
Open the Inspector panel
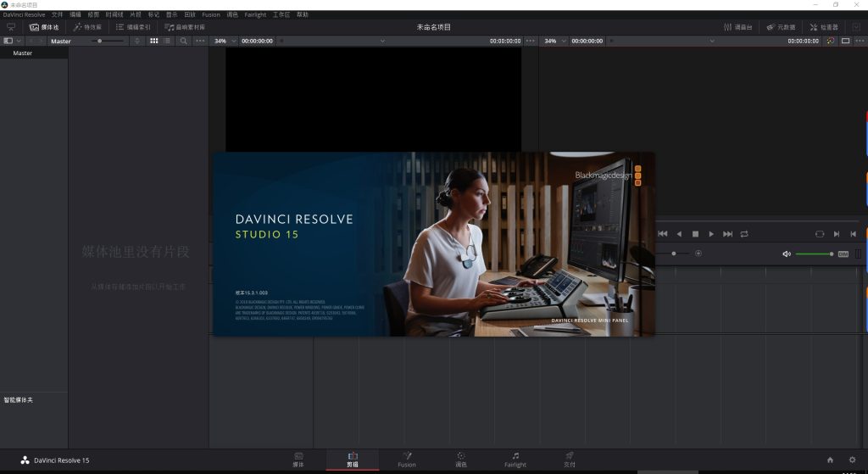pos(824,27)
